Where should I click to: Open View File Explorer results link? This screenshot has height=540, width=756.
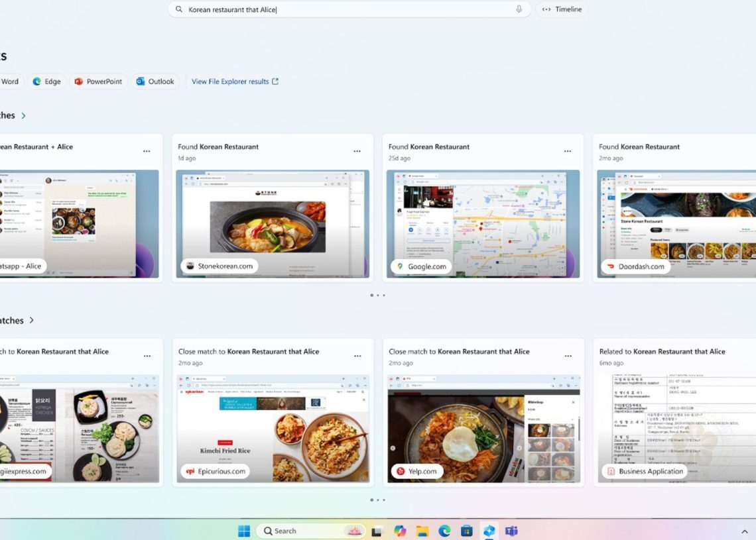[235, 81]
